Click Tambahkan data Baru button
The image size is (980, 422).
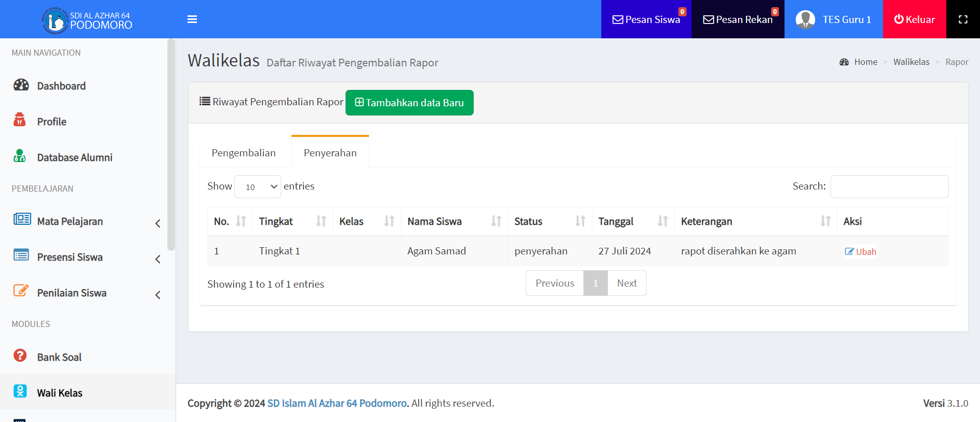coord(409,103)
